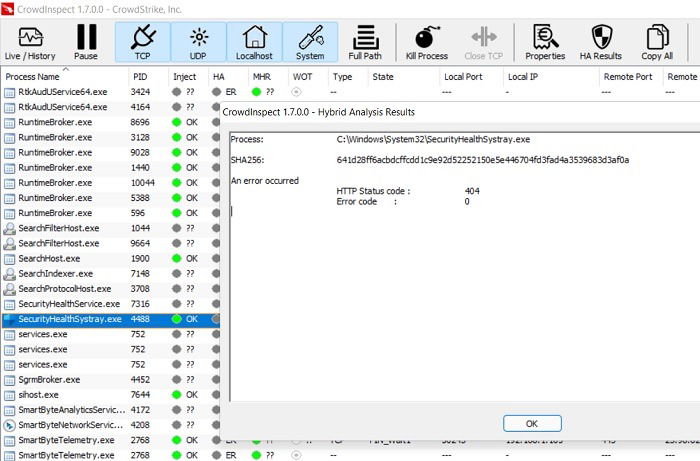
Task: Click CrowdInspect falcon logo in title bar
Action: (7, 9)
